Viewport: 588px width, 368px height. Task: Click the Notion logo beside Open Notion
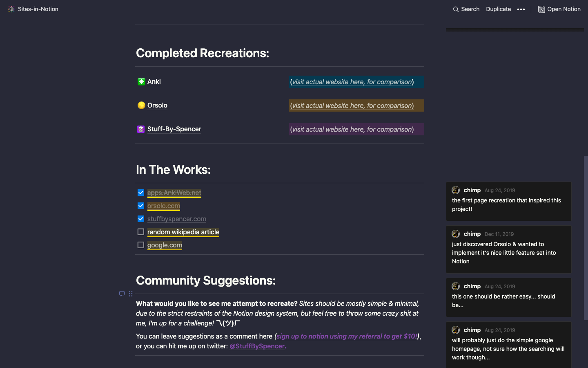pos(541,9)
